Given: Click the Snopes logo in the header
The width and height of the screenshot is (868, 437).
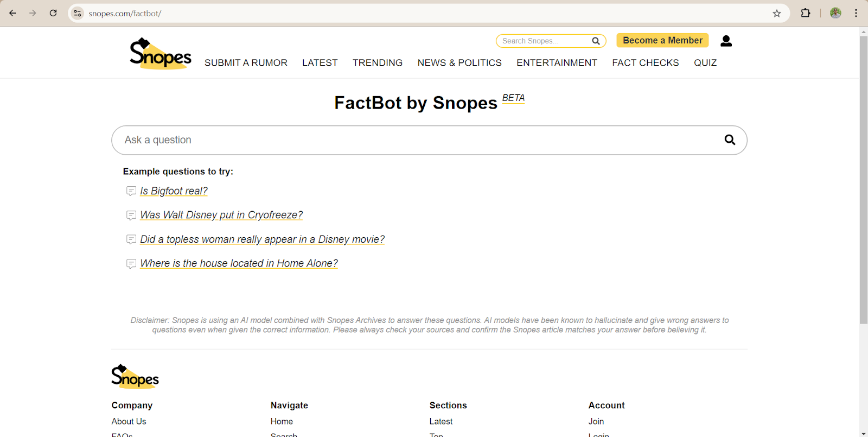Looking at the screenshot, I should coord(161,53).
